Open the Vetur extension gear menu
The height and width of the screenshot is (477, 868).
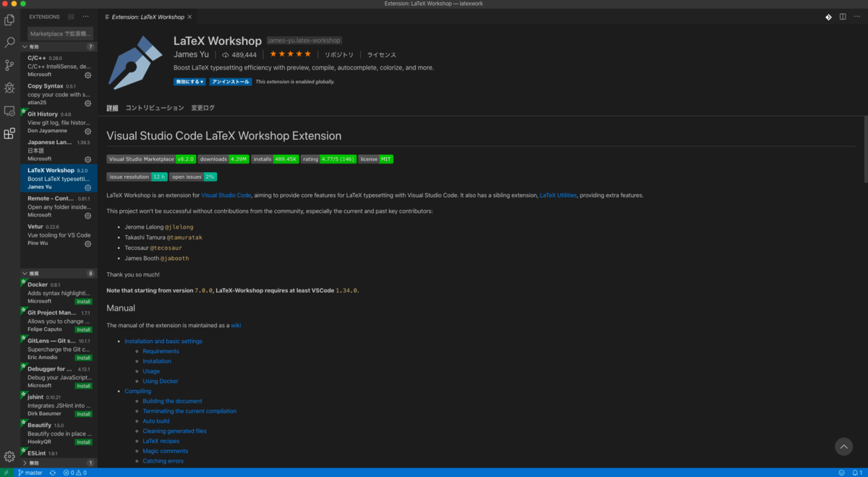[x=88, y=244]
